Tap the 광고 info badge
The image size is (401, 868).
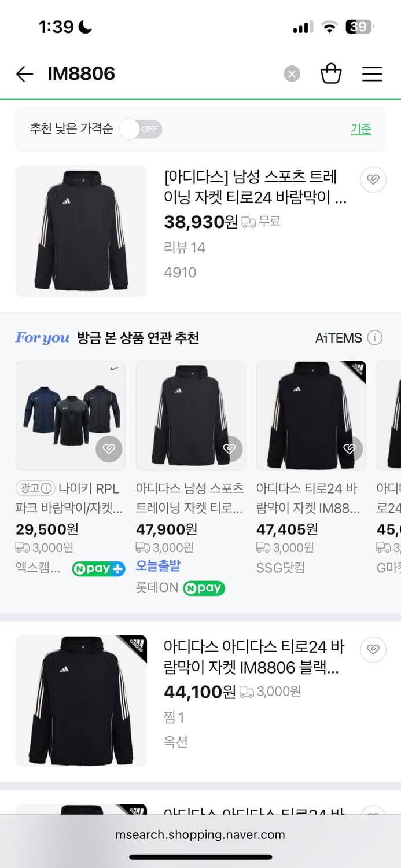coord(35,488)
